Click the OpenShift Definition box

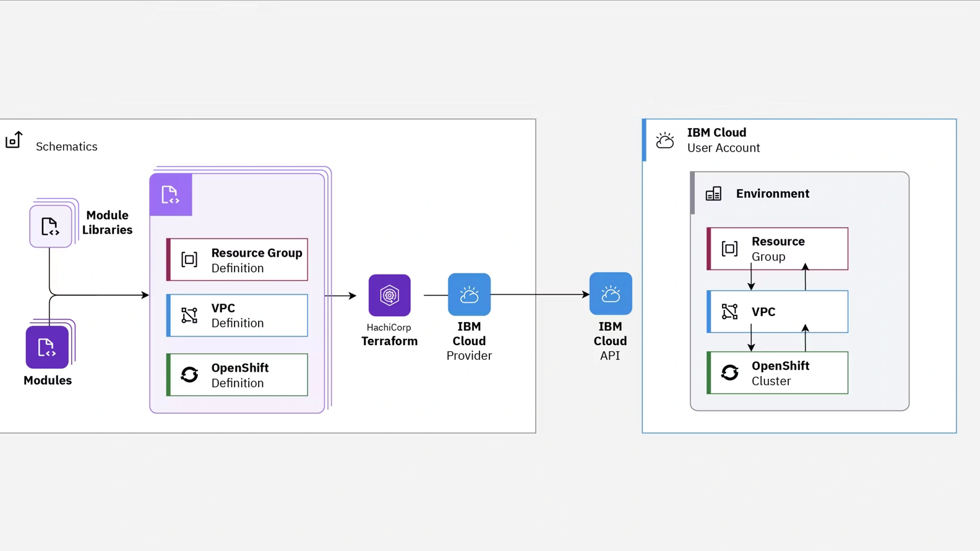(x=238, y=375)
